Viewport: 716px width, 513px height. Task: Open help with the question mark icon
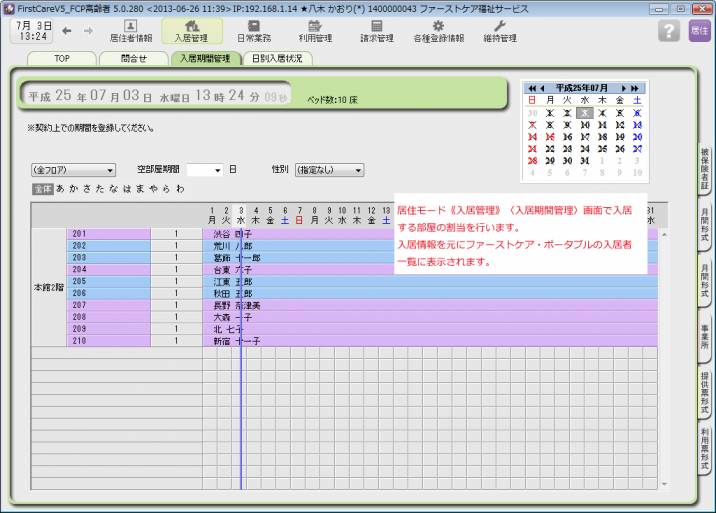coord(669,31)
